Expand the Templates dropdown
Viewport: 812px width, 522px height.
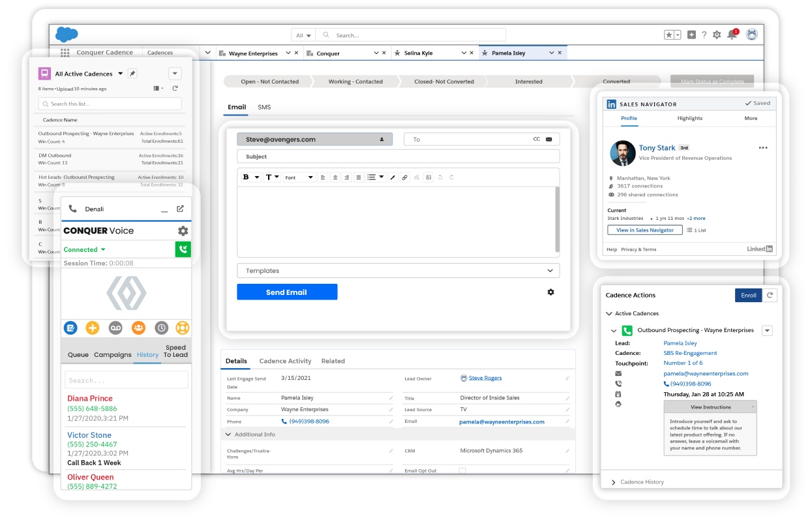[398, 271]
